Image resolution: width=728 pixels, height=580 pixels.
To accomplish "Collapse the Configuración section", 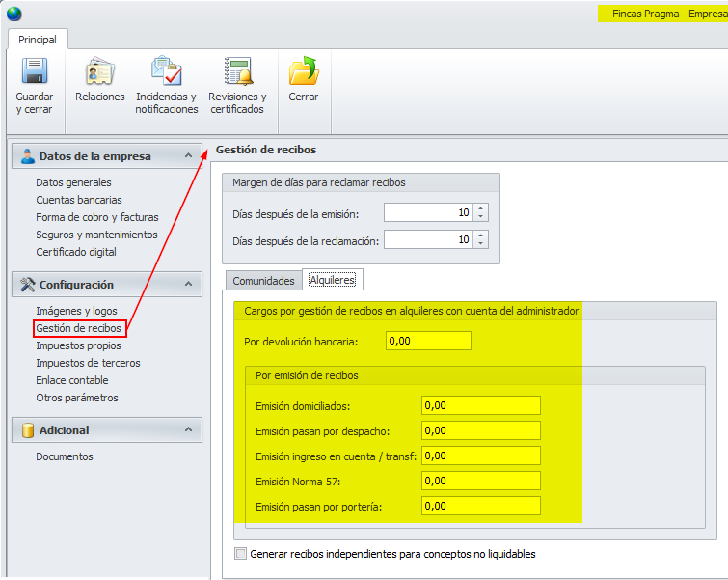I will (x=188, y=285).
